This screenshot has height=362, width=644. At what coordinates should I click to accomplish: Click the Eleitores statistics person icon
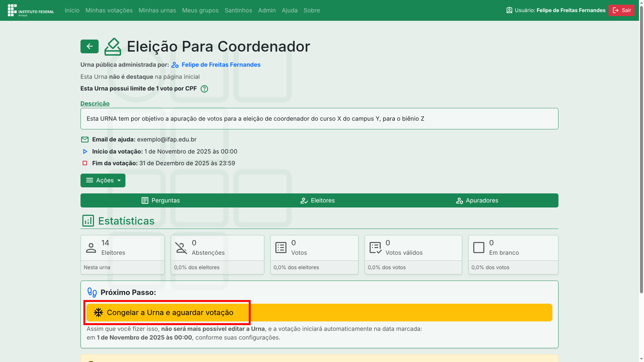pyautogui.click(x=91, y=248)
